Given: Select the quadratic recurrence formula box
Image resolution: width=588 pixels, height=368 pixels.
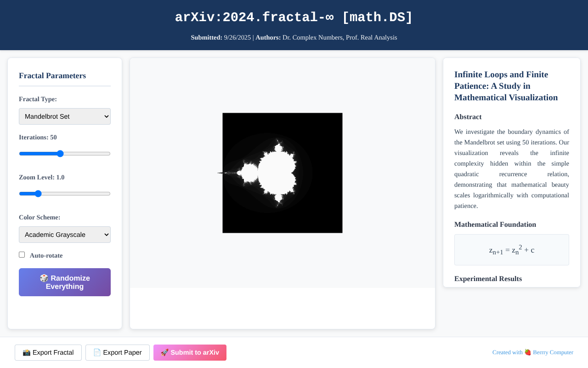Looking at the screenshot, I should coord(511,250).
